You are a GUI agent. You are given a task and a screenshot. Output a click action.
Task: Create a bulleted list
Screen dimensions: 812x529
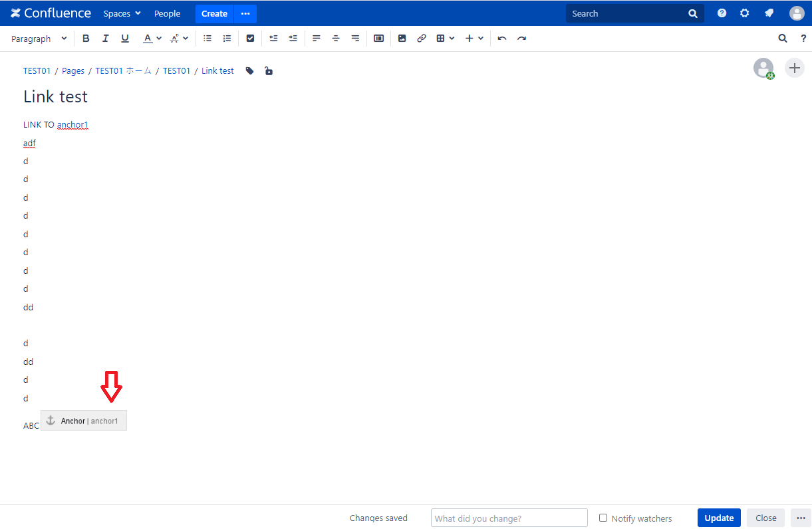tap(207, 38)
